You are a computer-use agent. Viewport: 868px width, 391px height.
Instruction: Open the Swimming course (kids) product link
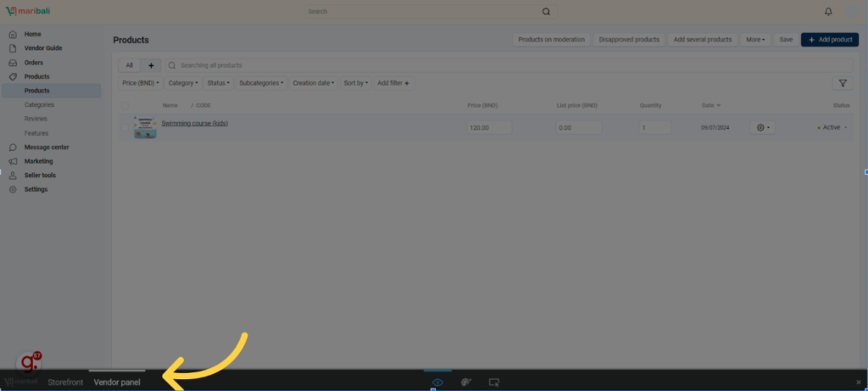point(194,123)
